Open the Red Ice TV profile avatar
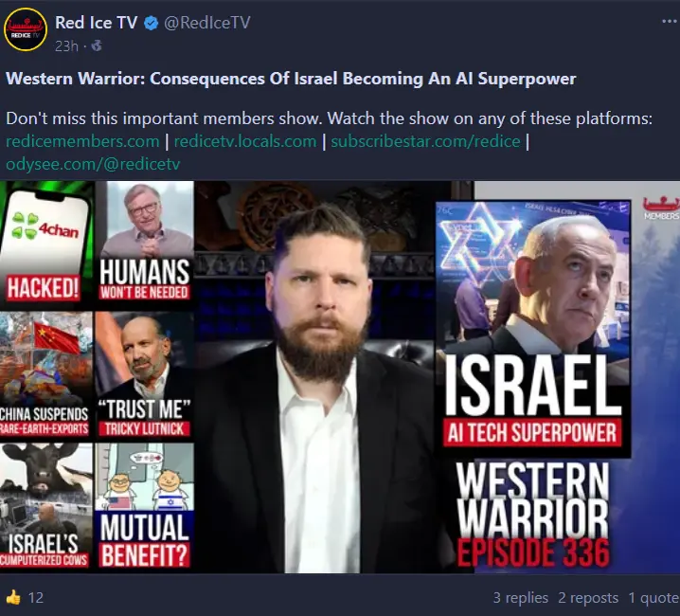The width and height of the screenshot is (680, 616). coord(26,29)
